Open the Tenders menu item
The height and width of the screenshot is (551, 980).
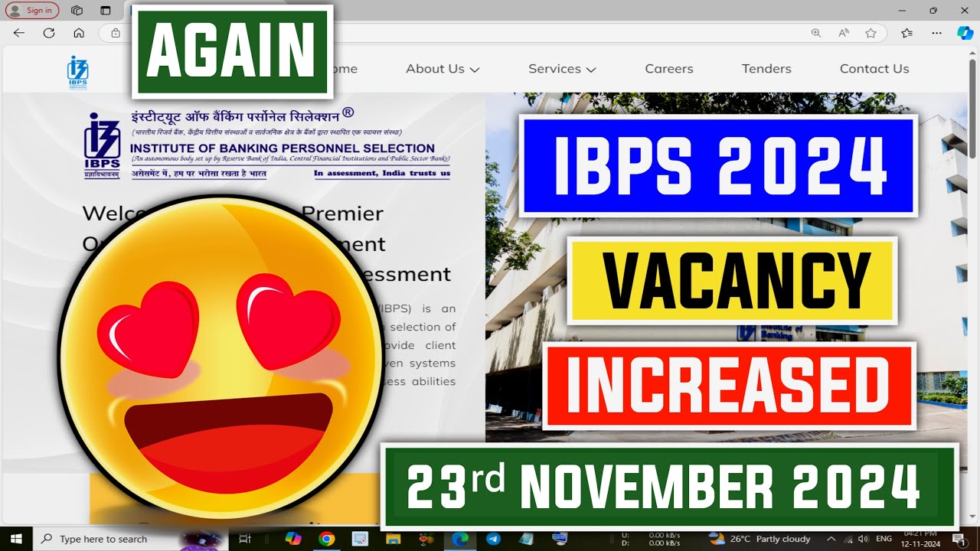coord(766,69)
